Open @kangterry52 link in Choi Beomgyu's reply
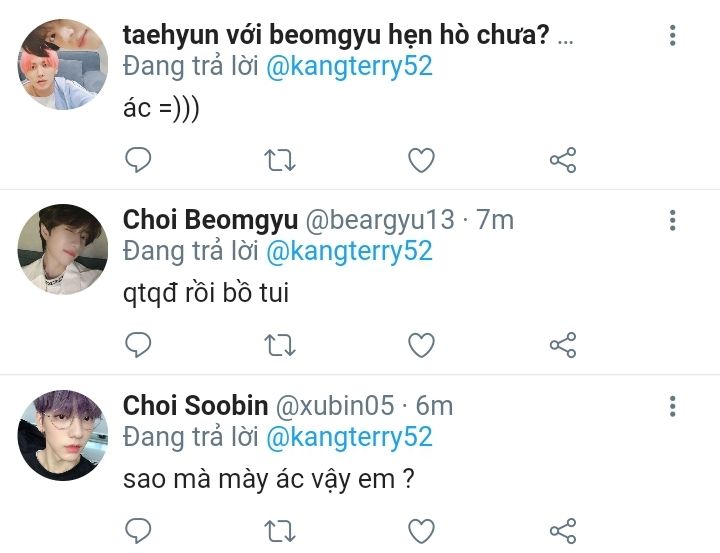 click(347, 251)
